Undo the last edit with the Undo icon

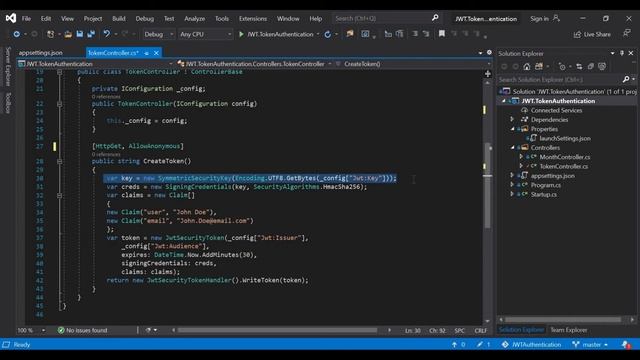pyautogui.click(x=107, y=34)
